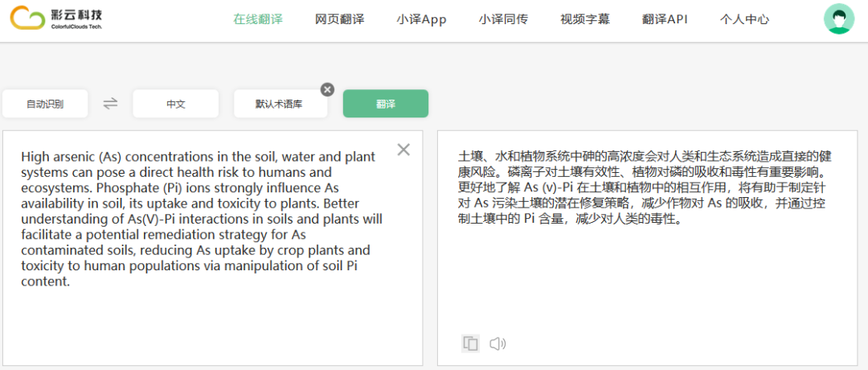Open the user profile avatar
868x370 pixels.
[839, 19]
